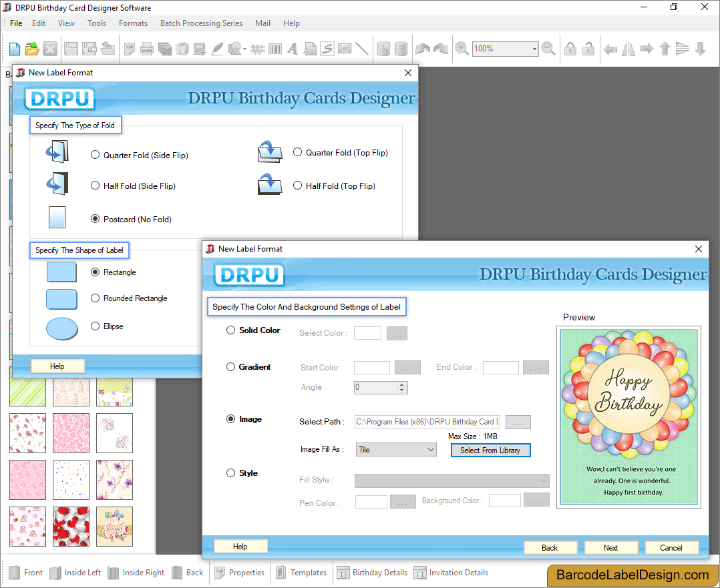Click the Print toolbar icon
This screenshot has height=588, width=720.
click(147, 49)
